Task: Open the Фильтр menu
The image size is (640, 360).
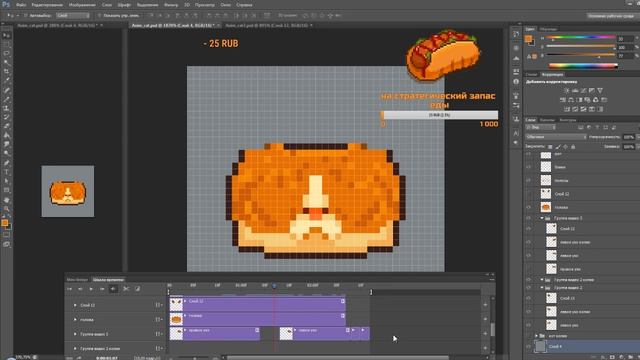Action: pyautogui.click(x=171, y=5)
